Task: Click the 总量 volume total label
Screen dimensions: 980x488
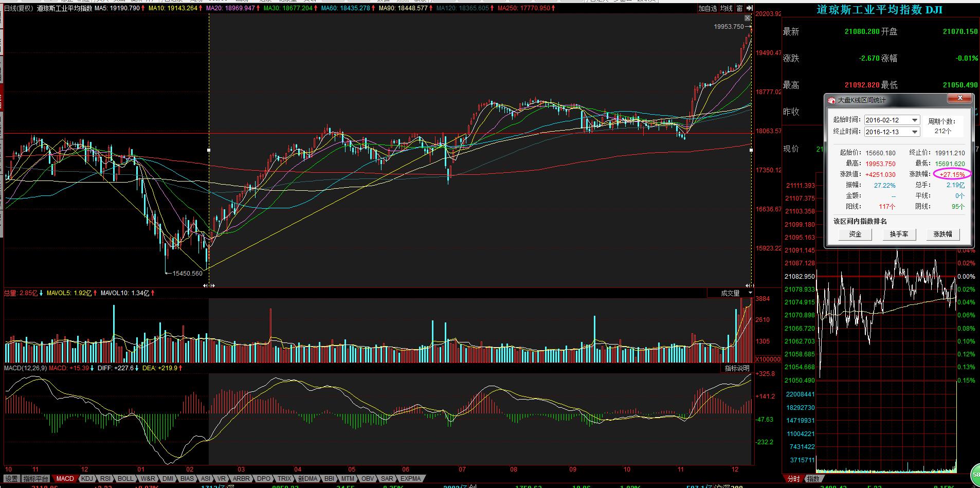Action: click(21, 293)
